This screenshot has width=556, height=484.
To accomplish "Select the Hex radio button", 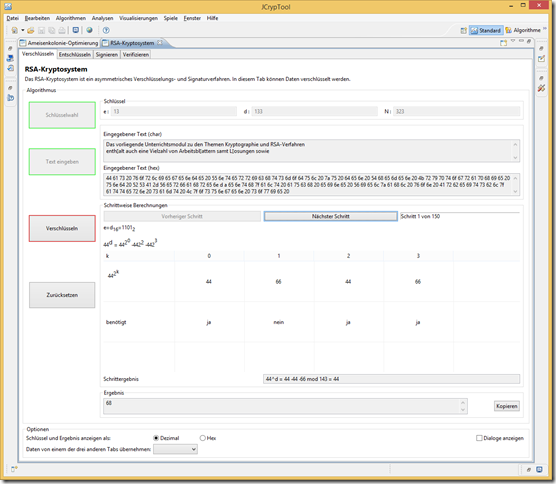I will tap(202, 438).
